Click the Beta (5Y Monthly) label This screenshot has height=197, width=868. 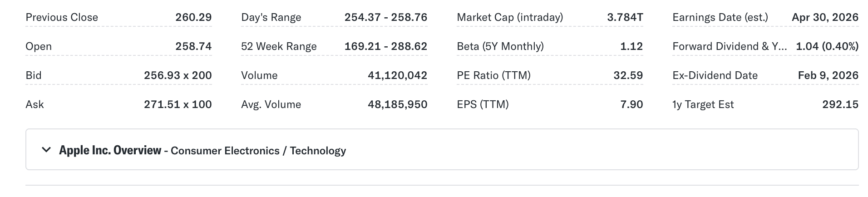(500, 46)
